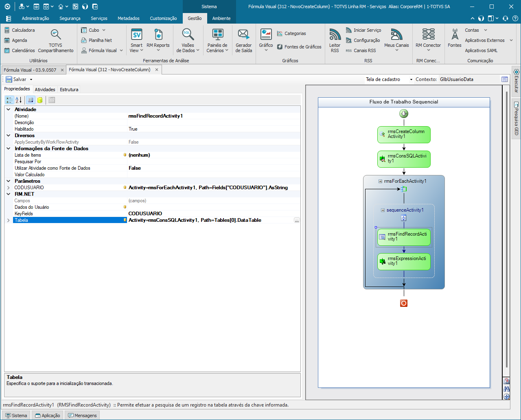Open the Ambiente ribbon tab

click(221, 18)
